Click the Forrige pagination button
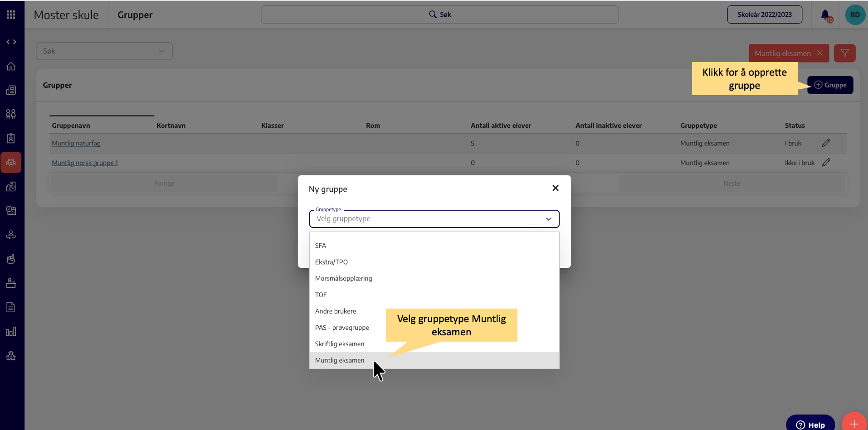This screenshot has height=430, width=868. pos(164,184)
